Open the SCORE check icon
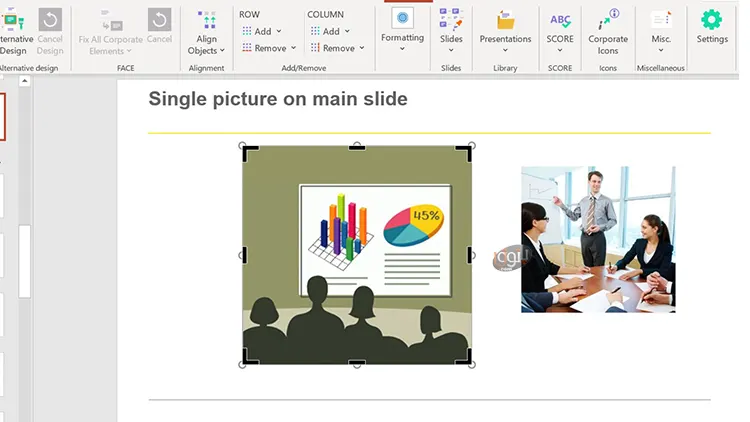The height and width of the screenshot is (422, 750). (560, 20)
